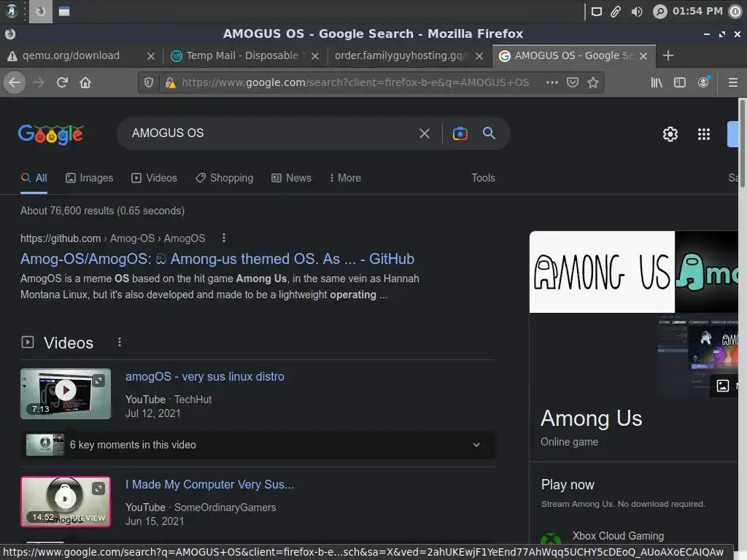The width and height of the screenshot is (747, 560).
Task: Play the 14:52 SomeOrdinaryGamers thumbnail
Action: click(66, 502)
